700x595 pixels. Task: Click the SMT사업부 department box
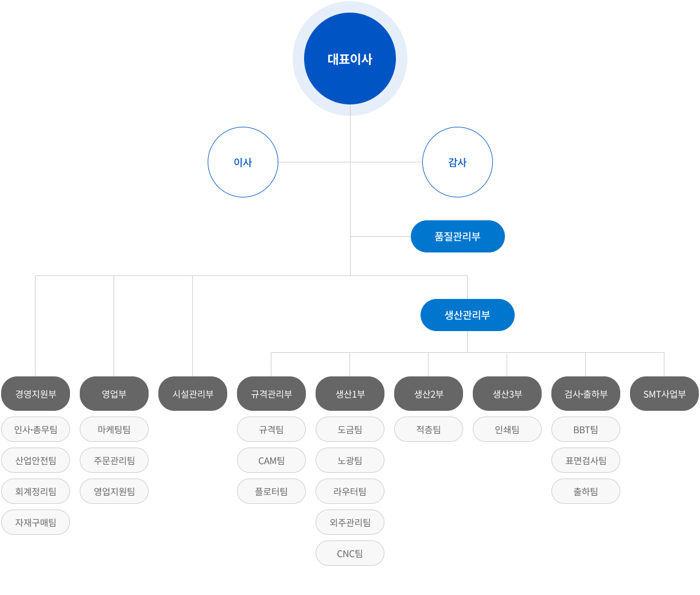pos(664,394)
